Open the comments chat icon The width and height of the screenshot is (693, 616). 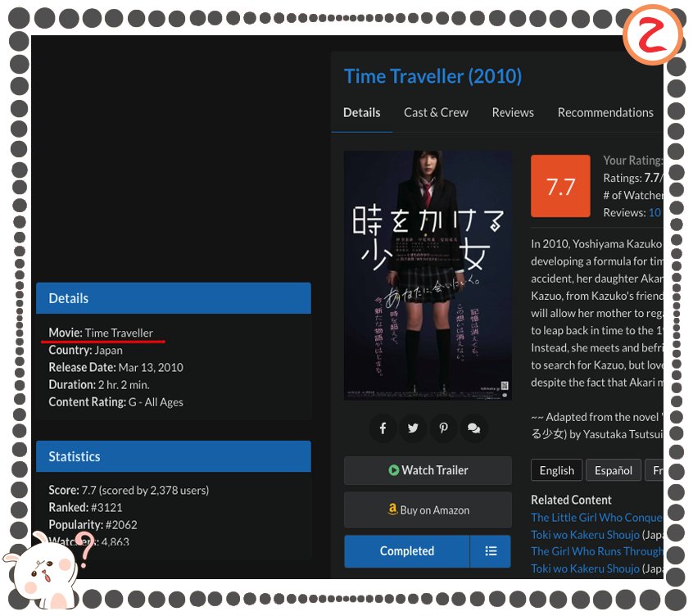[473, 428]
